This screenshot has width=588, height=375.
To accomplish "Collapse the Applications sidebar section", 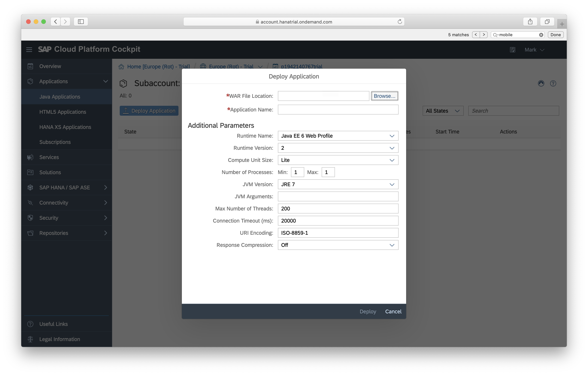I will [x=105, y=81].
